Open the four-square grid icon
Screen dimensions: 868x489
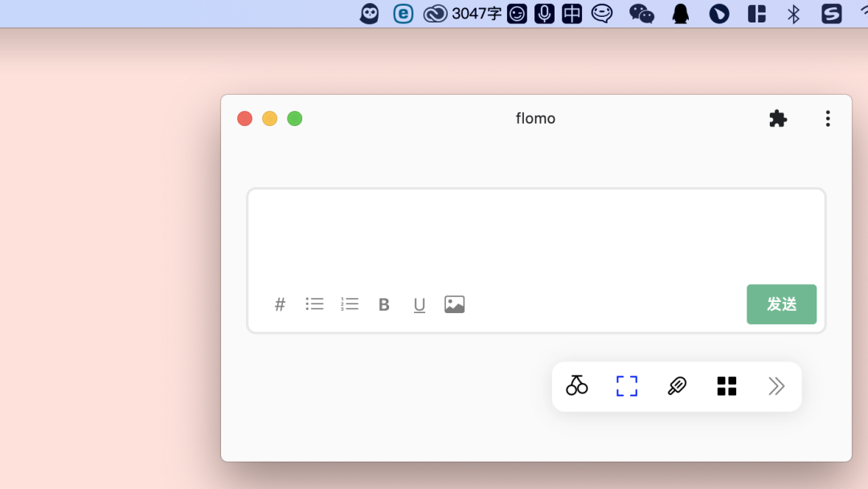727,386
